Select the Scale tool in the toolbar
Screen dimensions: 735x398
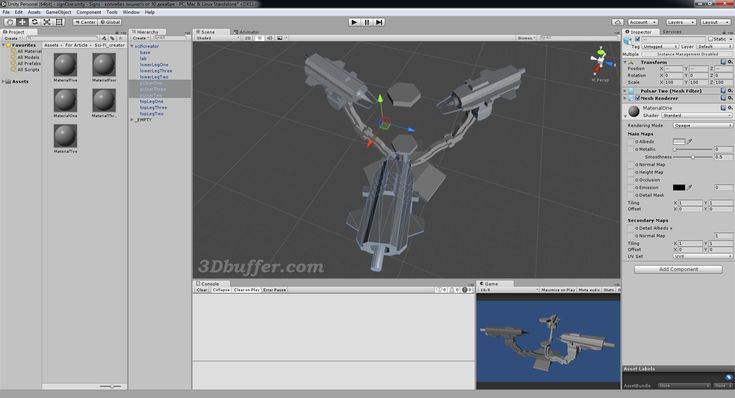(x=47, y=22)
